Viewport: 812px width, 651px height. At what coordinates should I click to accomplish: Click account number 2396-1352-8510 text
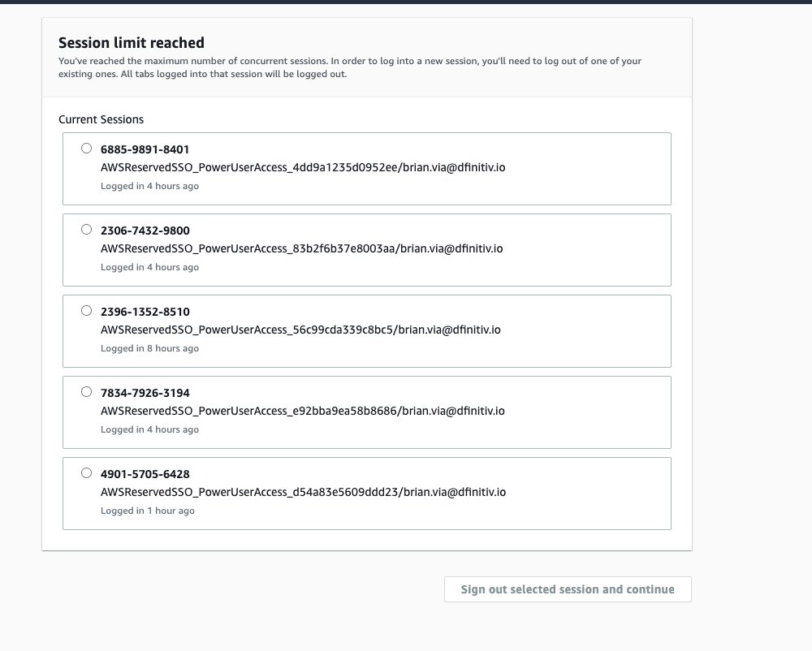pos(145,312)
